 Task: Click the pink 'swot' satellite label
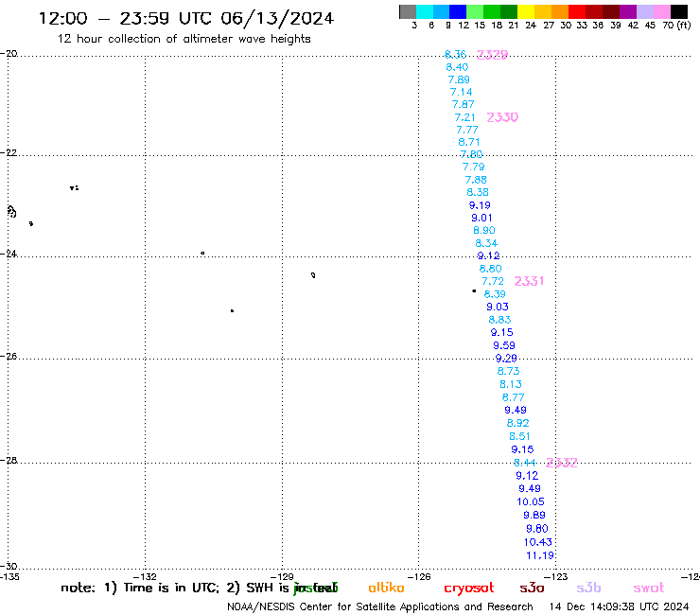(649, 588)
